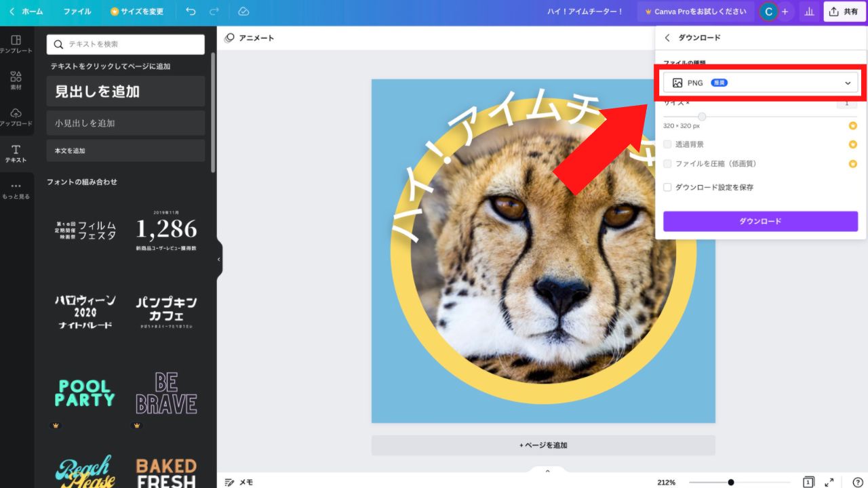Click the Pro crown beside size slider
This screenshot has width=868, height=488.
[853, 125]
